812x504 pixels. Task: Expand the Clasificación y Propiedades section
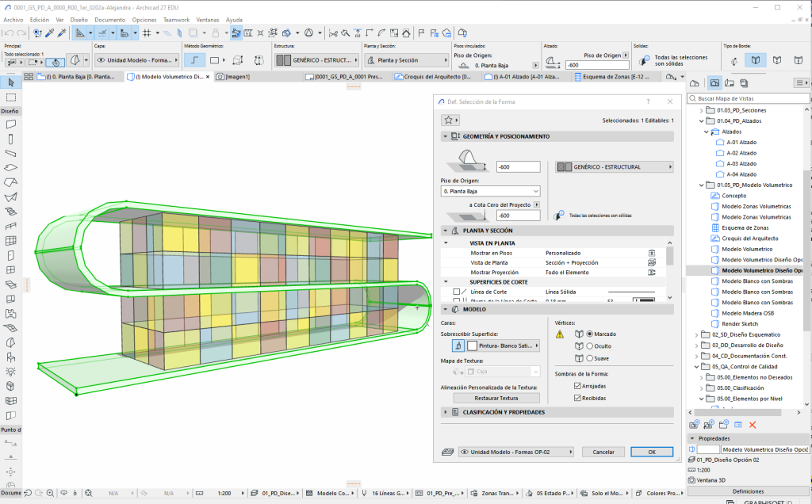(x=446, y=412)
